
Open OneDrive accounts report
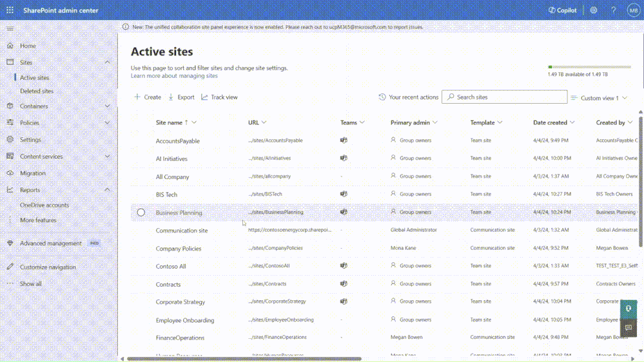click(44, 205)
